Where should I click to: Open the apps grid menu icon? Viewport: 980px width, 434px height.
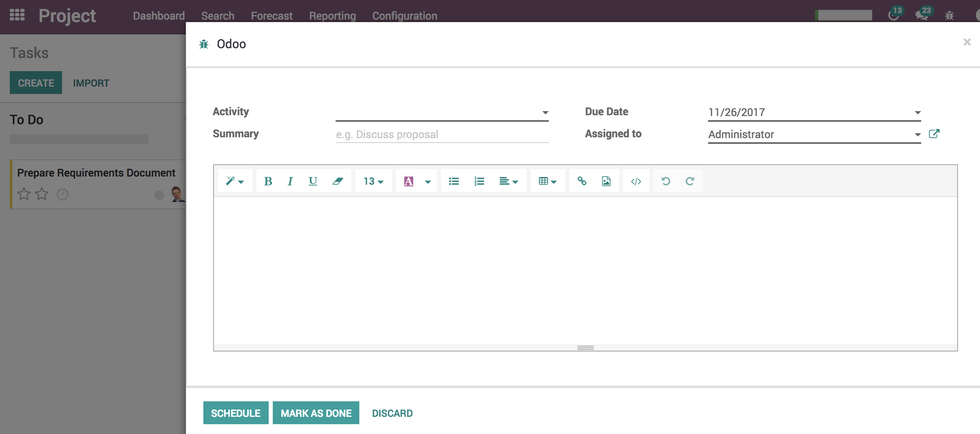pos(17,15)
